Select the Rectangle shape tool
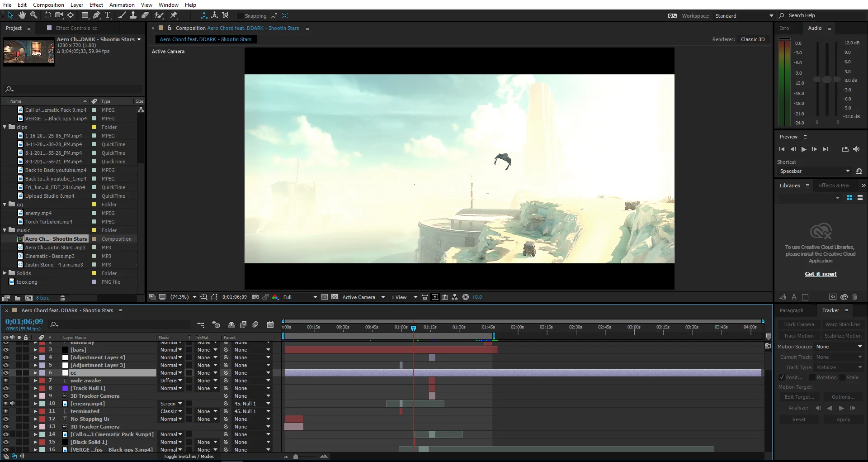 [x=85, y=15]
